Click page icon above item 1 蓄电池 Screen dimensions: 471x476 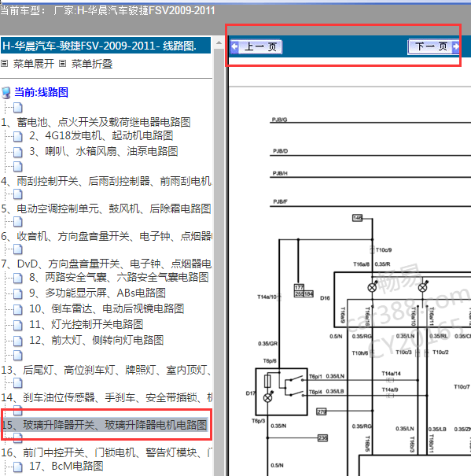pyautogui.click(x=17, y=108)
